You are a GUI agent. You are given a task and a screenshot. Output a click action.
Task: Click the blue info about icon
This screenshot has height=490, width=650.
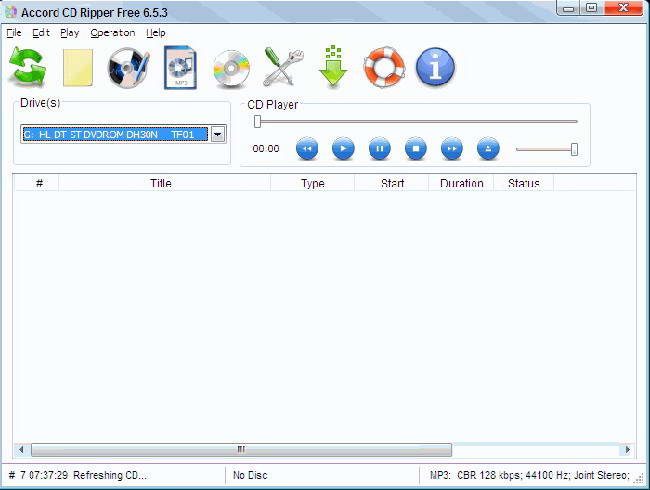435,67
